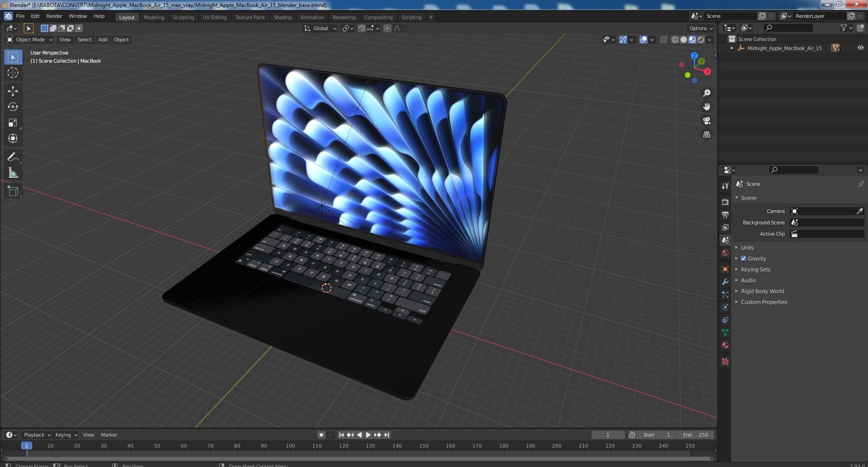Click the outliner search field
868x467 pixels.
[x=788, y=28]
